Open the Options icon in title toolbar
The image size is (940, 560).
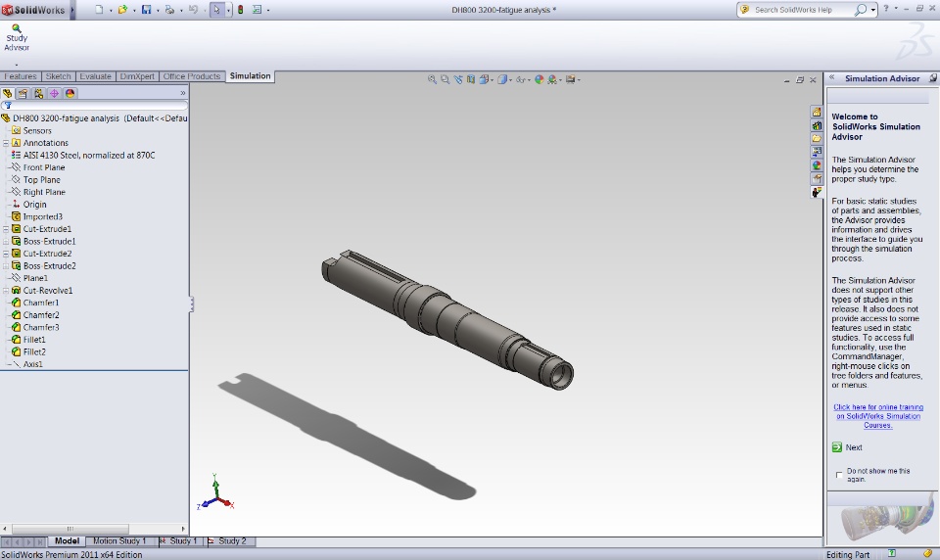click(x=258, y=10)
